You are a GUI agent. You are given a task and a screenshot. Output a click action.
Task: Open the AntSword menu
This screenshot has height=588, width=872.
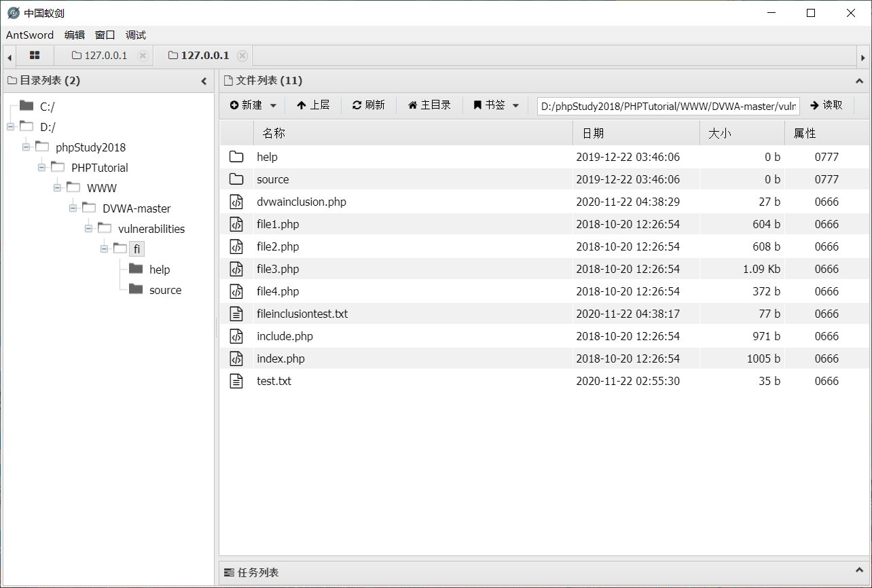pos(30,35)
